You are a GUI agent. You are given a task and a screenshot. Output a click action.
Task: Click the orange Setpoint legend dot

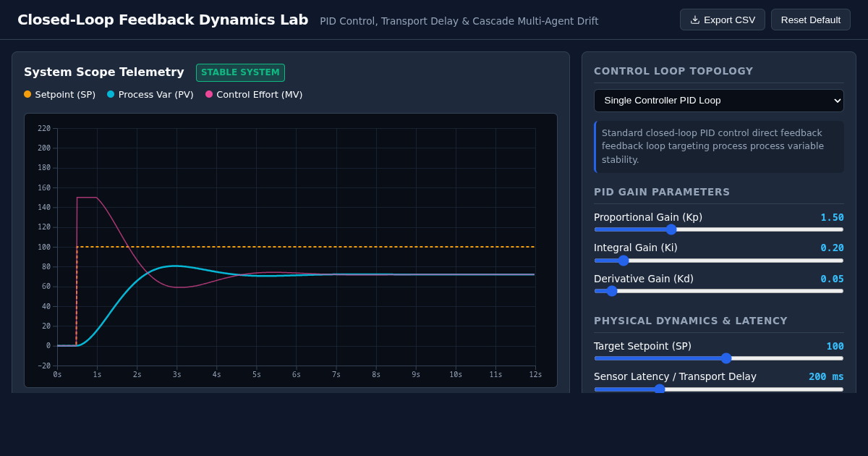pos(27,94)
